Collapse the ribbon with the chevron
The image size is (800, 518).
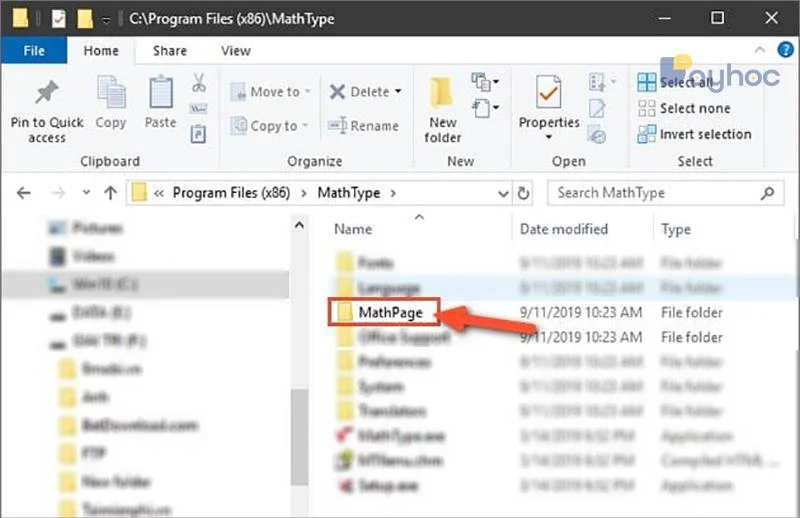click(x=760, y=50)
